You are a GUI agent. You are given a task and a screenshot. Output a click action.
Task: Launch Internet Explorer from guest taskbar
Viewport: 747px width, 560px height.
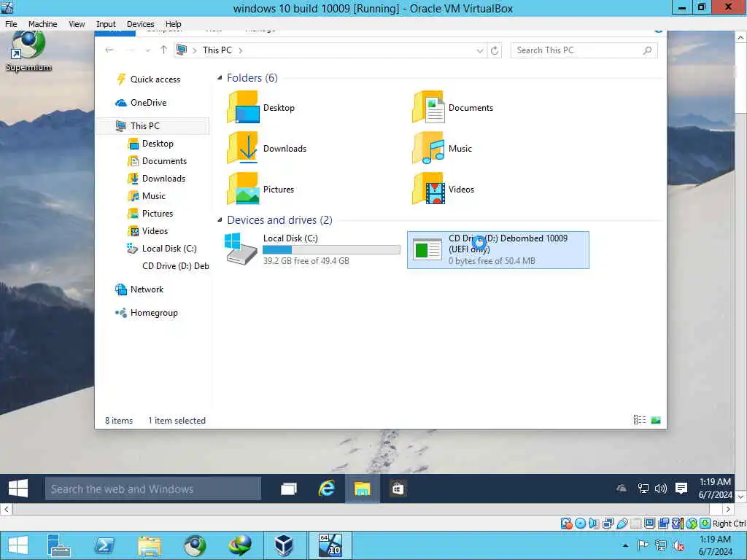(x=326, y=489)
